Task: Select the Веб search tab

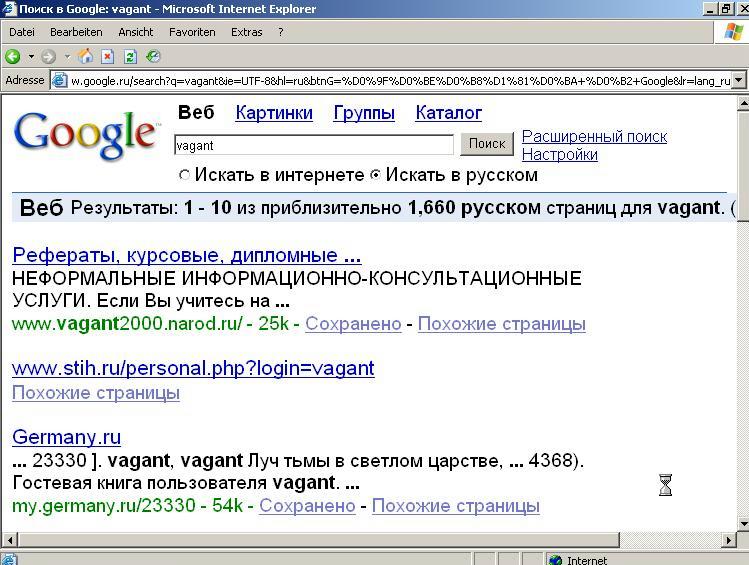Action: [x=196, y=113]
